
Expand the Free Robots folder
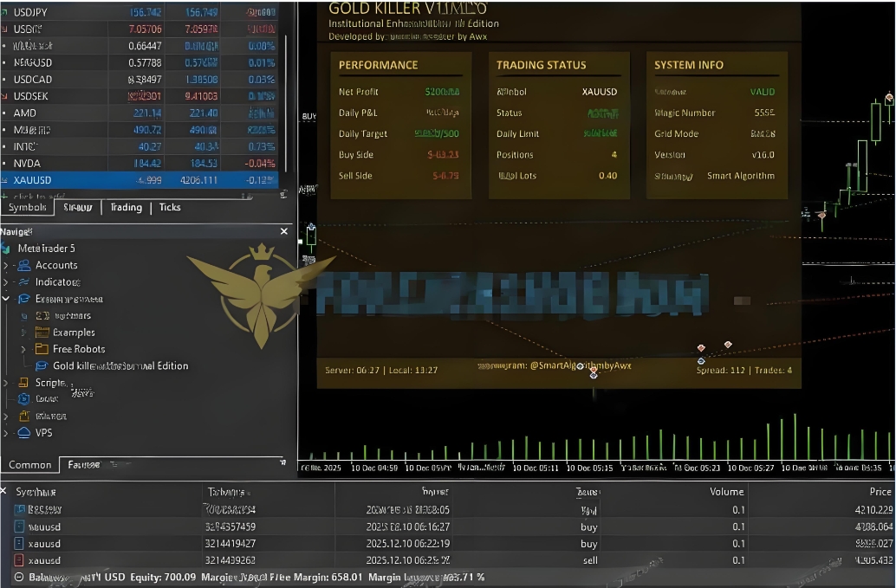coord(23,349)
